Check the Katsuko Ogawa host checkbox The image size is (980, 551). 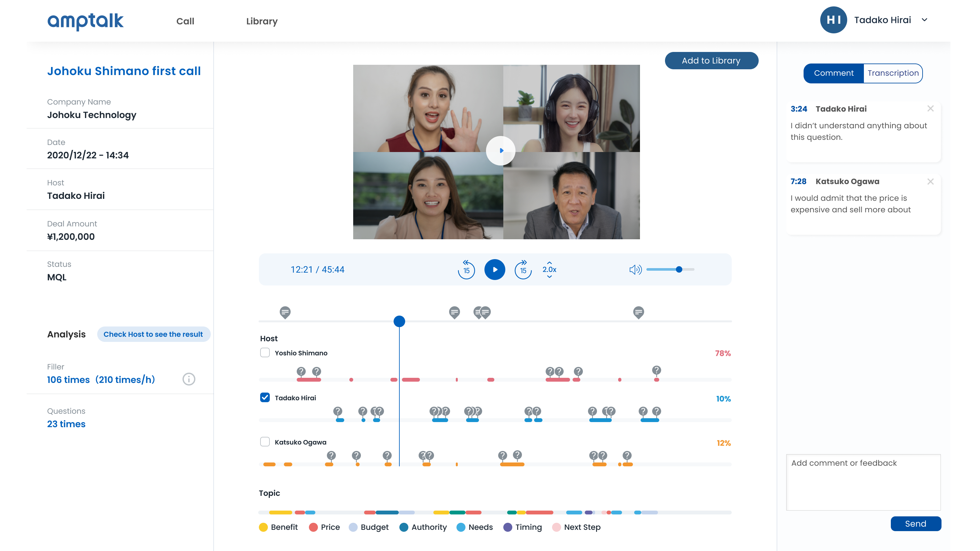pos(265,442)
